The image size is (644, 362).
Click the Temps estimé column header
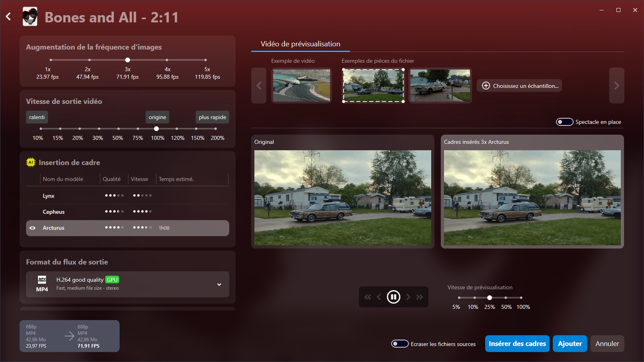[176, 179]
